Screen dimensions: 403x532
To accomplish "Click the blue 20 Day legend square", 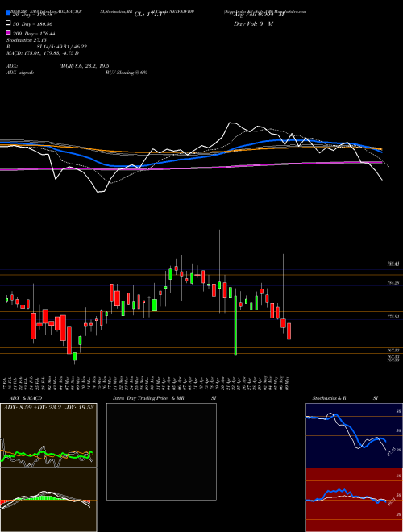I will point(9,14).
